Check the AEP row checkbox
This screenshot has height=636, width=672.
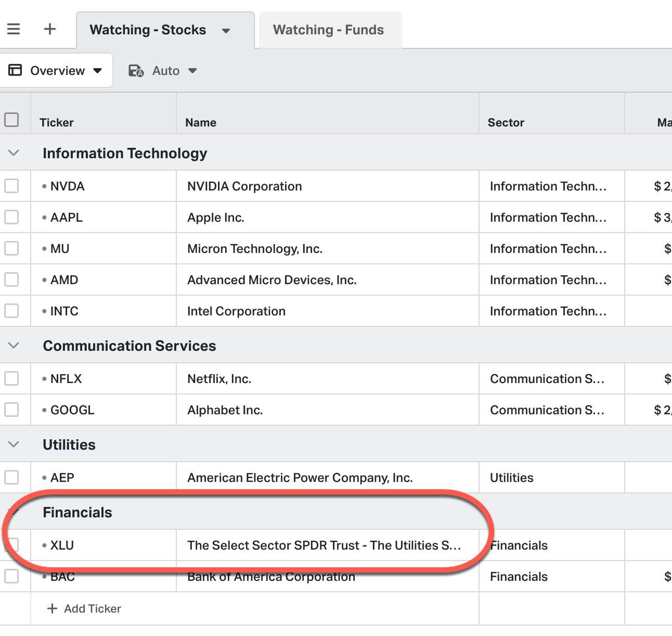click(11, 477)
